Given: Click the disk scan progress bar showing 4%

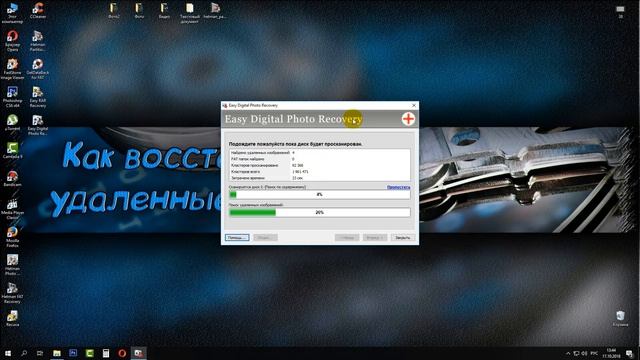Looking at the screenshot, I should (x=320, y=195).
